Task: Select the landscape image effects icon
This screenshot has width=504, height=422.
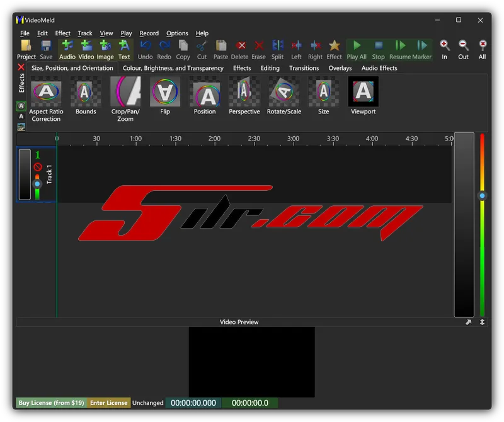Action: [x=21, y=127]
